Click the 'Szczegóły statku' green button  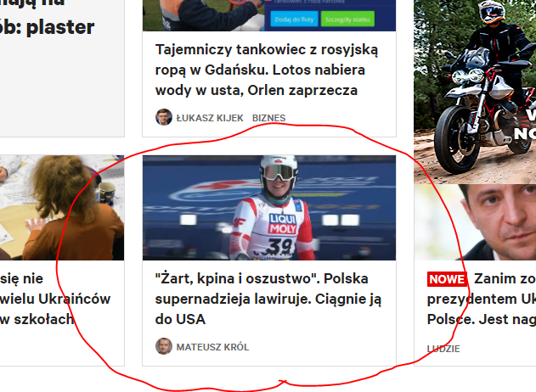click(347, 20)
